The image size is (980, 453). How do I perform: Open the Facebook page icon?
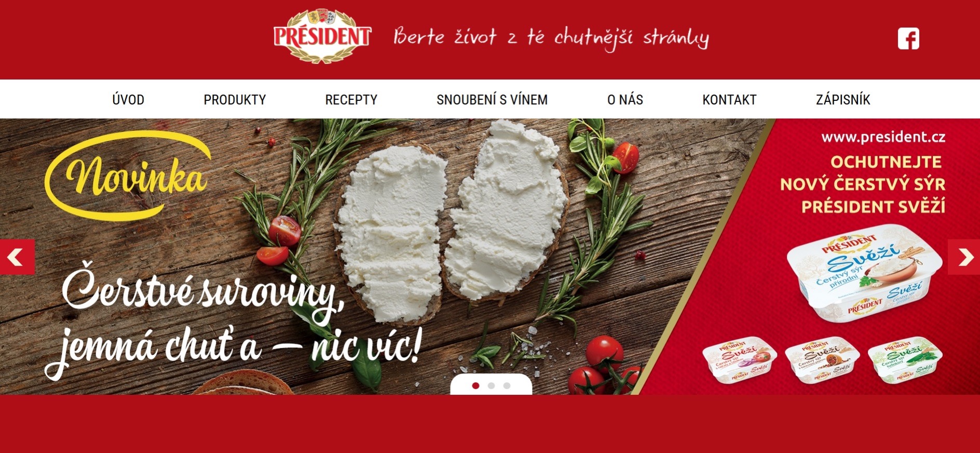click(908, 38)
